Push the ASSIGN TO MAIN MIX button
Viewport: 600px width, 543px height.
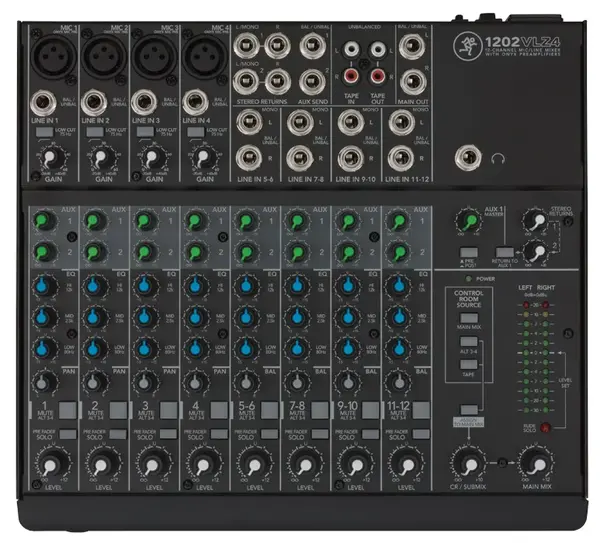[x=469, y=410]
